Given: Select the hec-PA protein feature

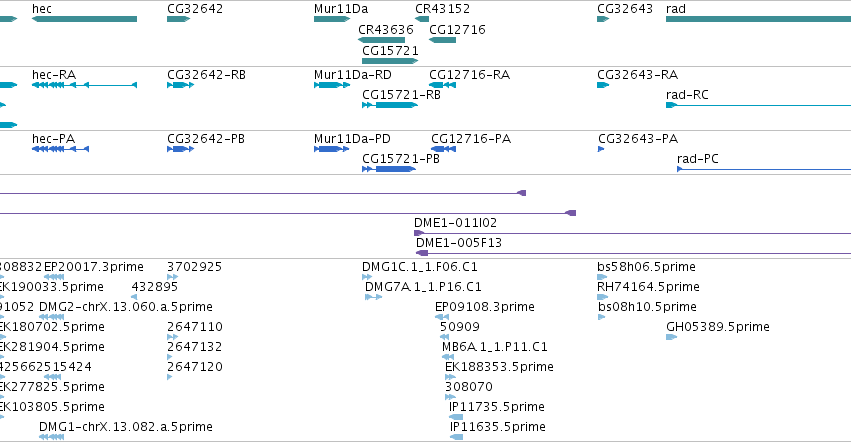Looking at the screenshot, I should (x=60, y=149).
